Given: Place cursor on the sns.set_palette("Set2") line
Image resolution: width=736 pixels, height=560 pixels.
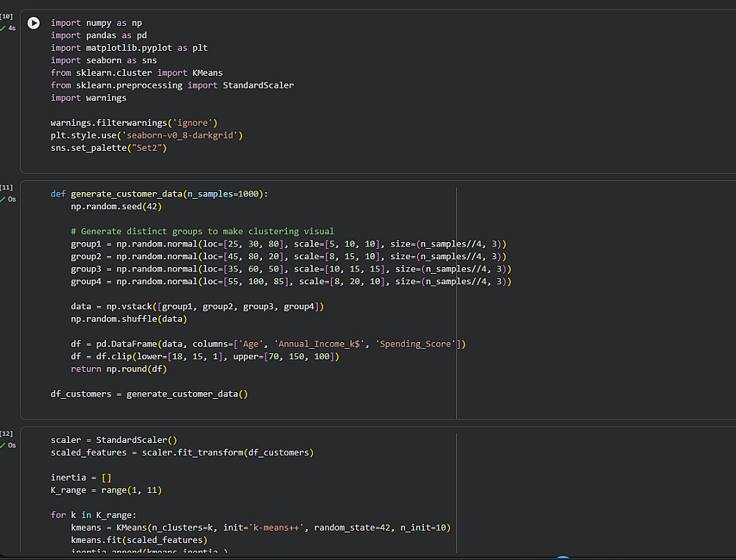Looking at the screenshot, I should (109, 147).
